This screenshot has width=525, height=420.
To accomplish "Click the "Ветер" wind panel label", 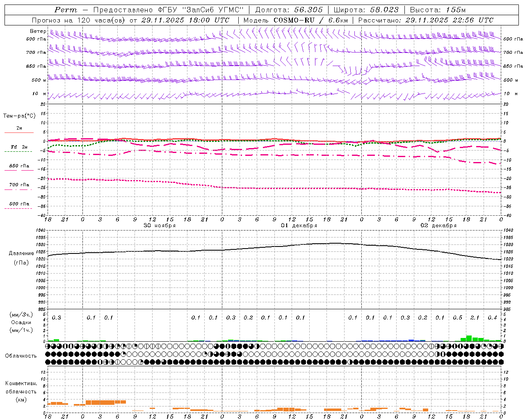I will [38, 31].
